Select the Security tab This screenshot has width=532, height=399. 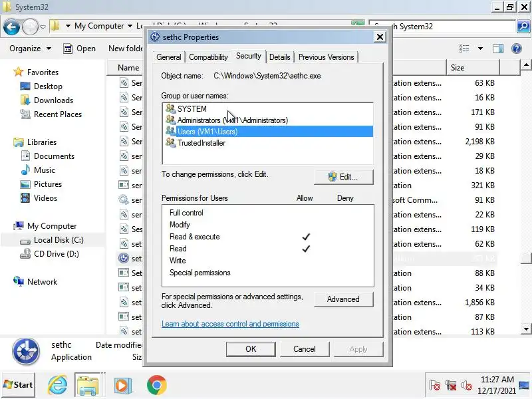pos(248,56)
